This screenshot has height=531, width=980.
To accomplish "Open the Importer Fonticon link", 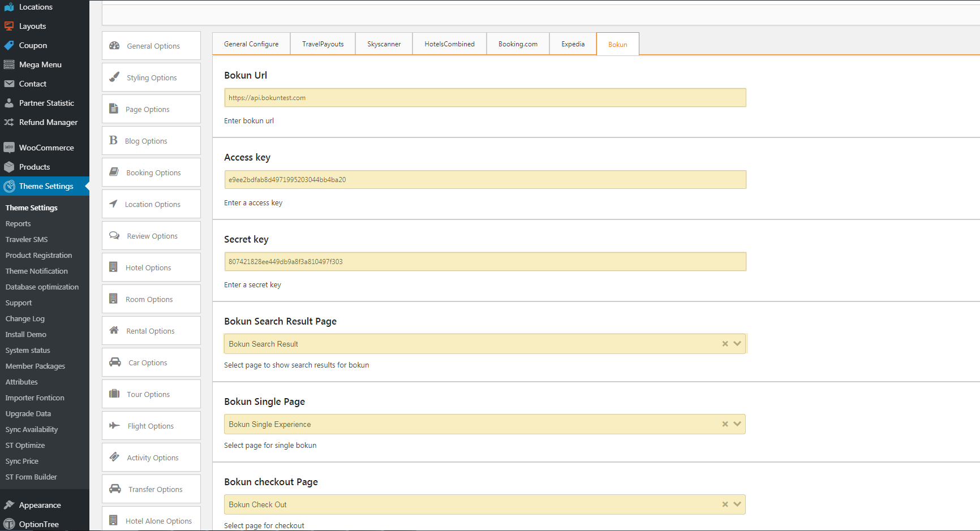I will 35,398.
